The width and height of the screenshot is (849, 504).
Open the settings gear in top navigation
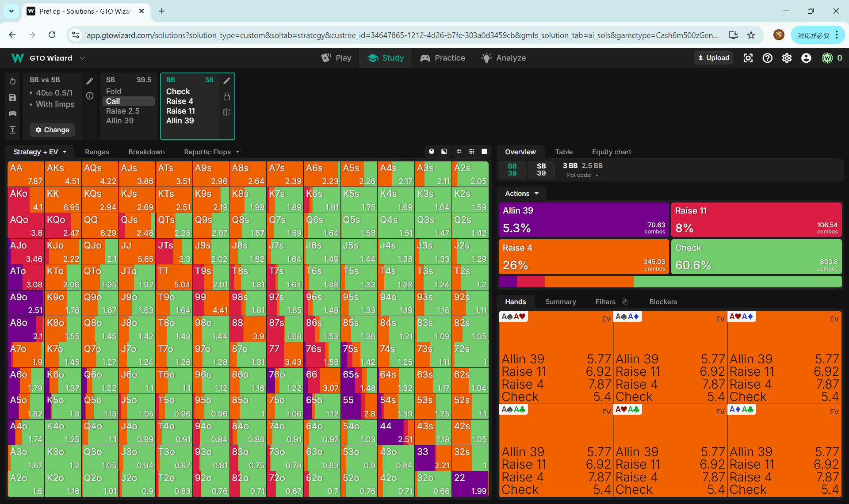click(787, 58)
